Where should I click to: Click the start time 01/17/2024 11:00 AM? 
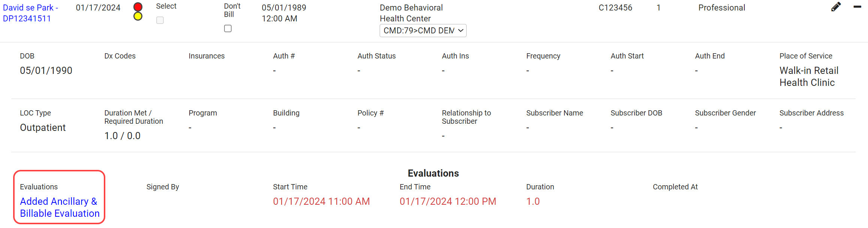tap(321, 201)
